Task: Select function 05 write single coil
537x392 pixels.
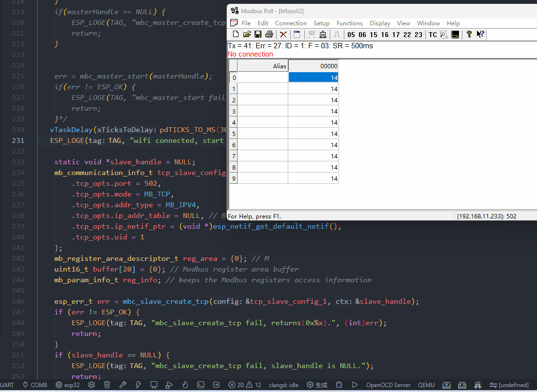Action: click(351, 35)
